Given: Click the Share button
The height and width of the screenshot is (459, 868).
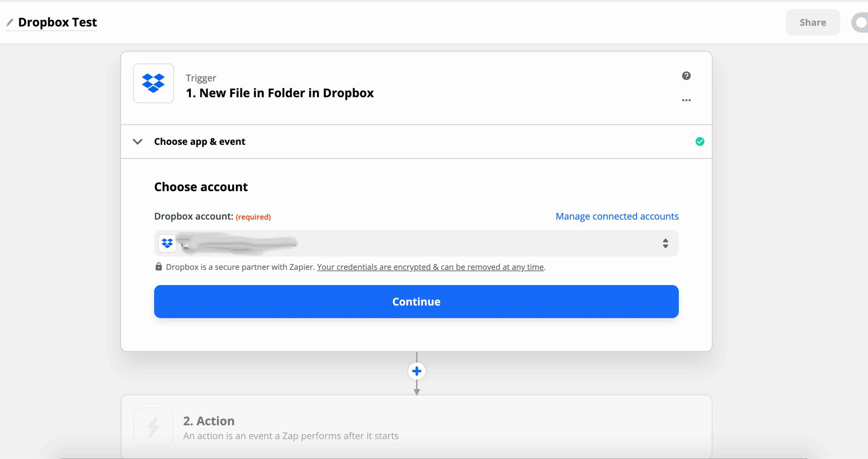Looking at the screenshot, I should click(813, 22).
